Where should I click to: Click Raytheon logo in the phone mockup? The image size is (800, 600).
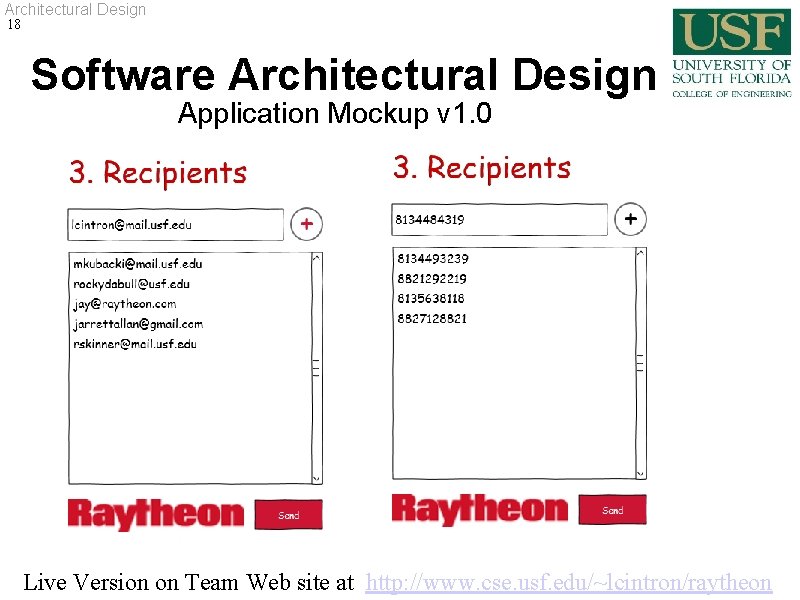tap(480, 509)
